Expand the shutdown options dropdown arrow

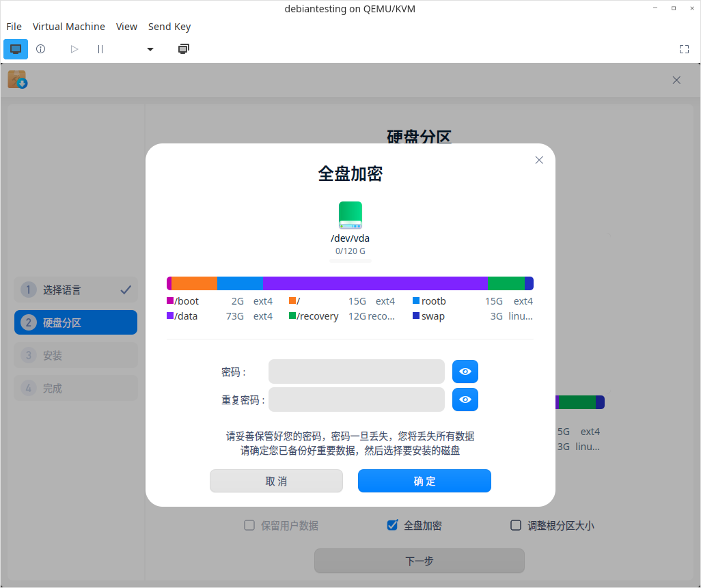tap(150, 49)
